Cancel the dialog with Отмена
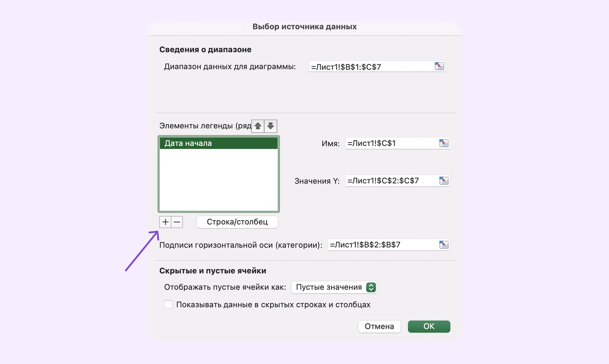This screenshot has height=364, width=609. tap(379, 326)
